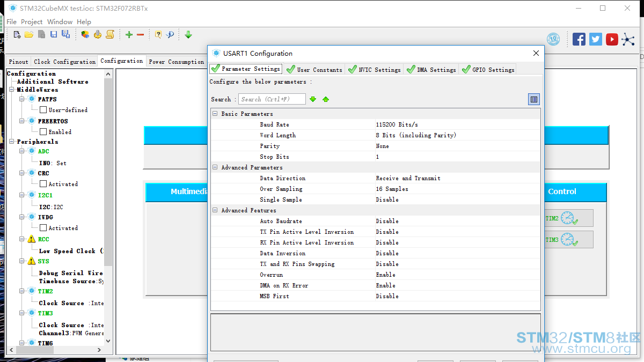Click the Baud Rate value 115200 Bits/s
The height and width of the screenshot is (362, 644).
click(397, 124)
